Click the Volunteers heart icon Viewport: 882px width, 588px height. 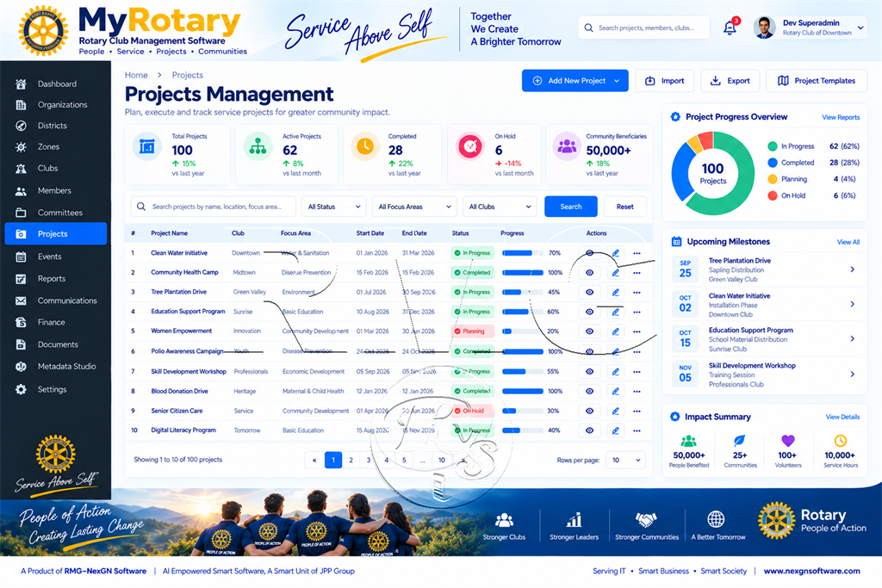(788, 441)
